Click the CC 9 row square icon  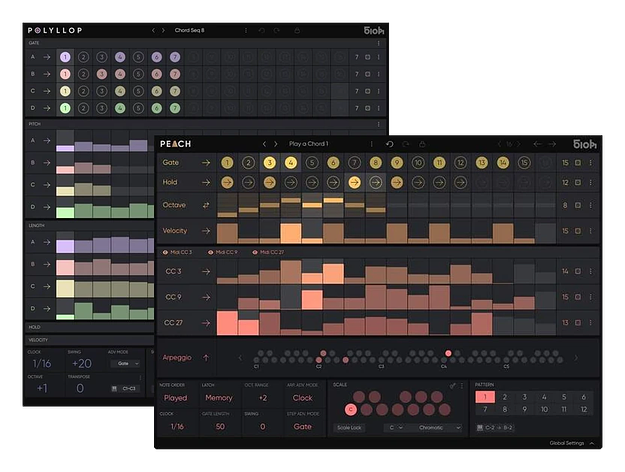[x=578, y=297]
